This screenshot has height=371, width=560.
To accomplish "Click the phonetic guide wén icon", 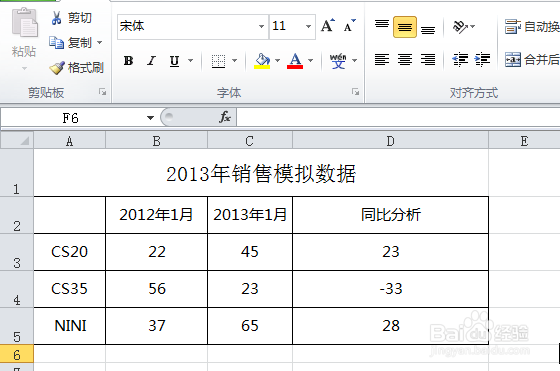I will click(338, 61).
